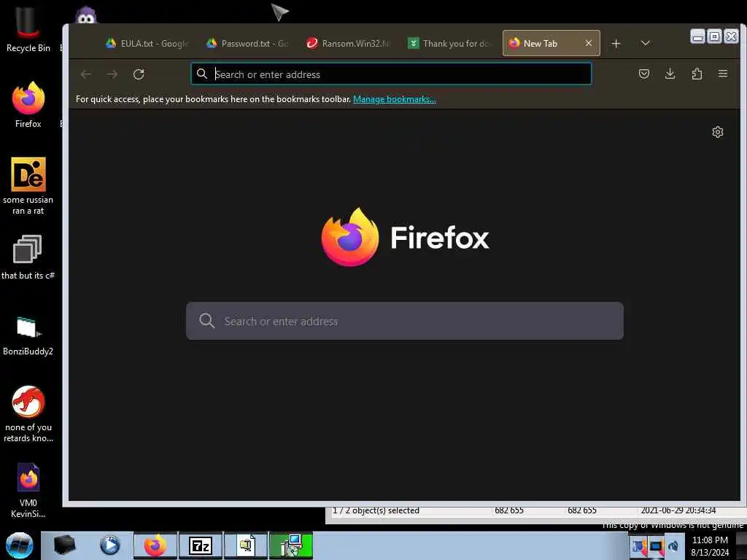Select the Firefox desktop shortcut
Viewport: 747px width, 560px height.
tap(28, 105)
